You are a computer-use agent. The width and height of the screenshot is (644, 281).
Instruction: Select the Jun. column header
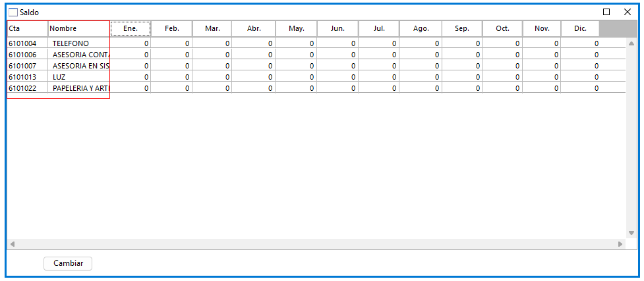(x=338, y=29)
